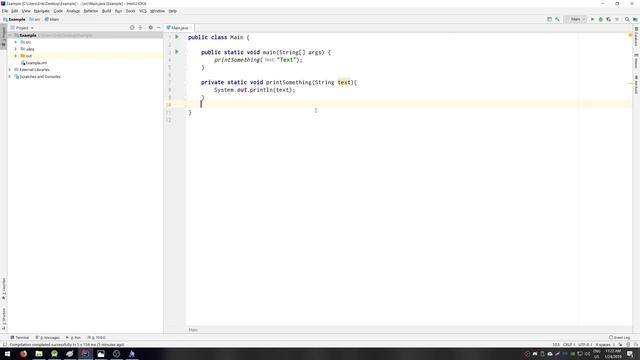Hide the Project panel with minus icon
The width and height of the screenshot is (640, 360).
click(159, 27)
